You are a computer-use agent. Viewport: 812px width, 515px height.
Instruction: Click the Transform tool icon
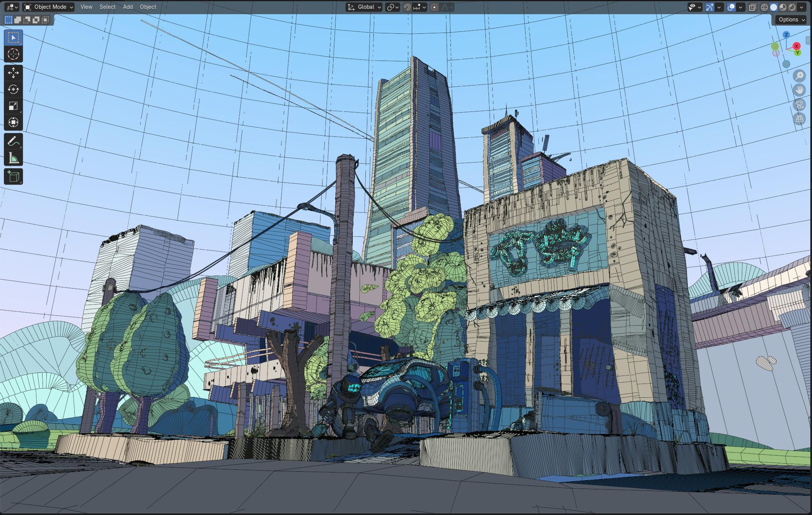click(13, 123)
